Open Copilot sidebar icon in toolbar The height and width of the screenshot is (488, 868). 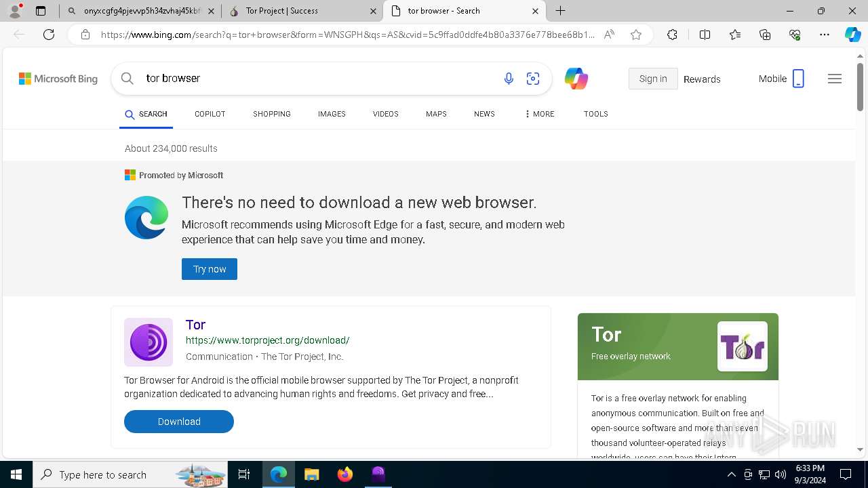click(x=852, y=35)
